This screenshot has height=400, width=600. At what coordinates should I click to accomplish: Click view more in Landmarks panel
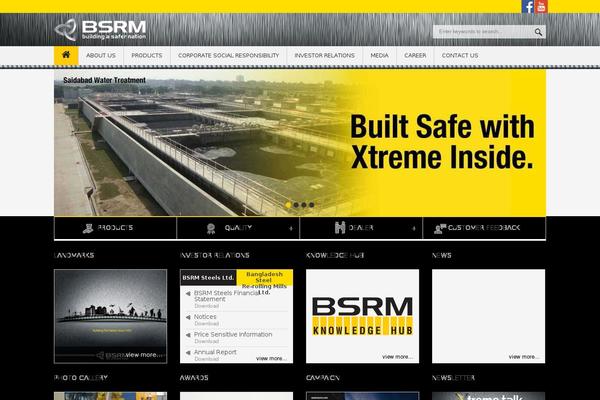tap(145, 355)
